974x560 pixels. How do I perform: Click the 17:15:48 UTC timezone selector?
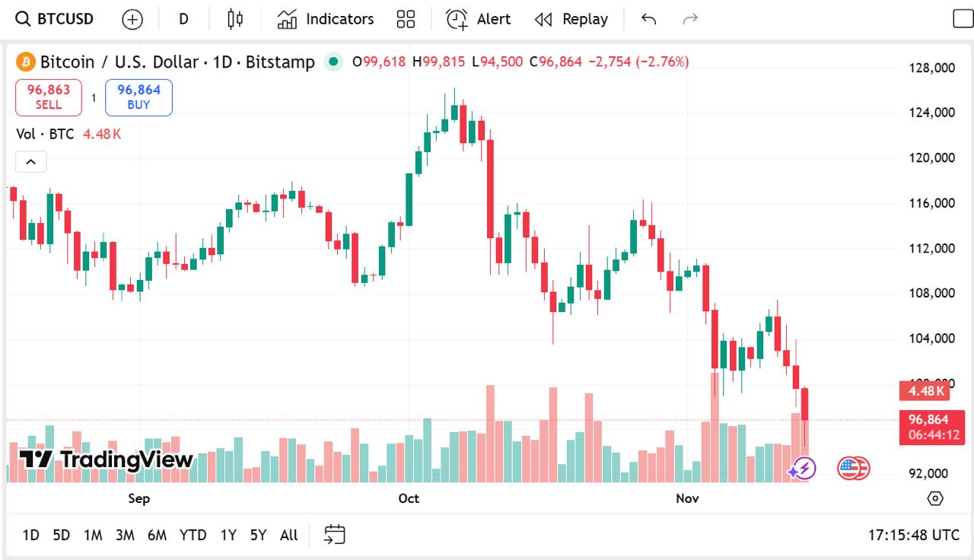pyautogui.click(x=913, y=535)
